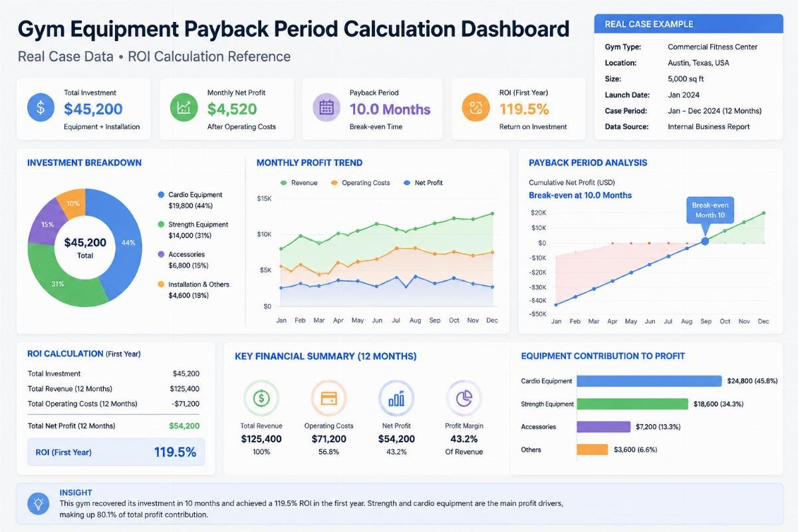The image size is (798, 532).
Task: Click the ROI First Year 119.5% box
Action: click(116, 452)
